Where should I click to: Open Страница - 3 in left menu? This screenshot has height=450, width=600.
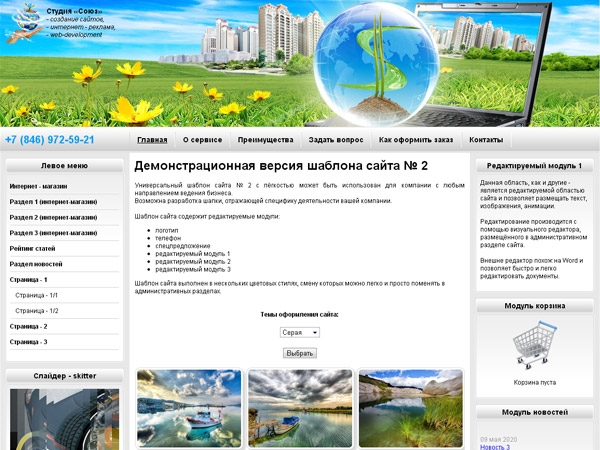(28, 342)
